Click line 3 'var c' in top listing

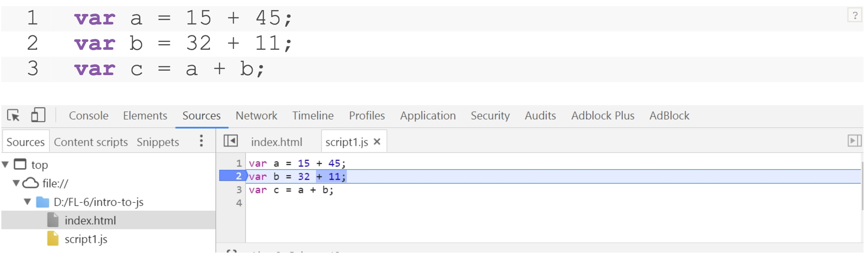[x=170, y=69]
